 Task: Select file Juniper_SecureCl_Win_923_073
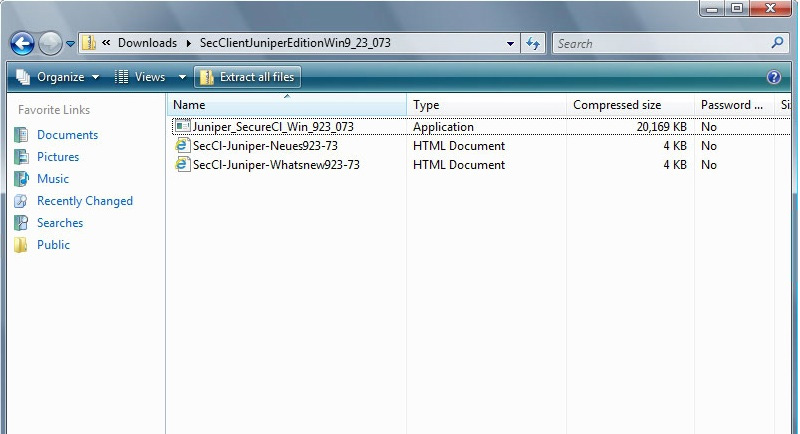point(273,126)
